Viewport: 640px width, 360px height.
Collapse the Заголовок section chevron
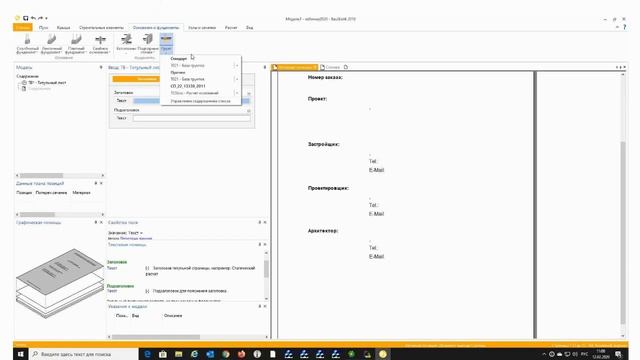pos(249,93)
